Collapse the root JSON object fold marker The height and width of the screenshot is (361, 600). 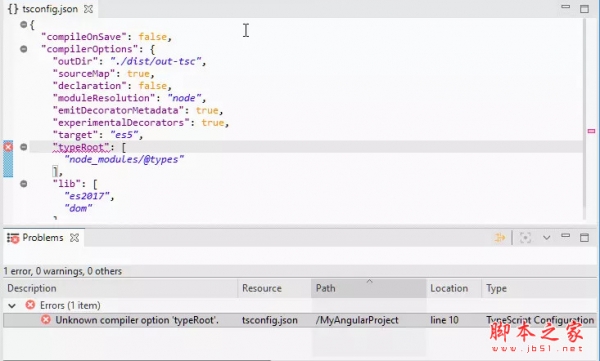[x=24, y=25]
